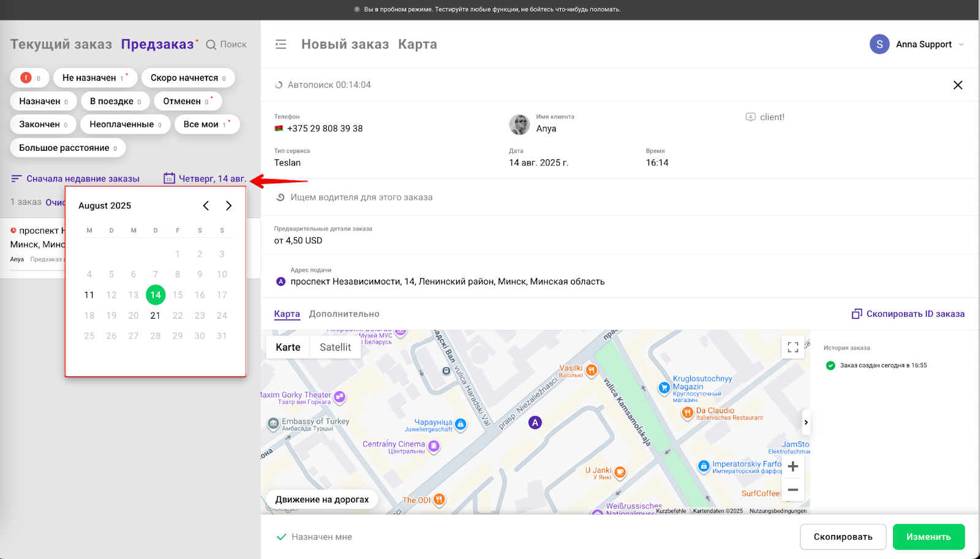
Task: Toggle Движение на дорогах traffic layer
Action: pos(322,500)
